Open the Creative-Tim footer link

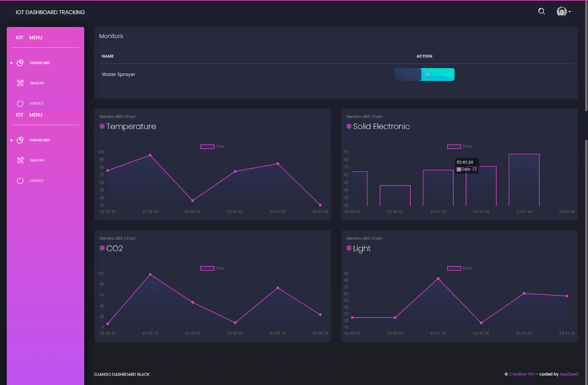521,374
